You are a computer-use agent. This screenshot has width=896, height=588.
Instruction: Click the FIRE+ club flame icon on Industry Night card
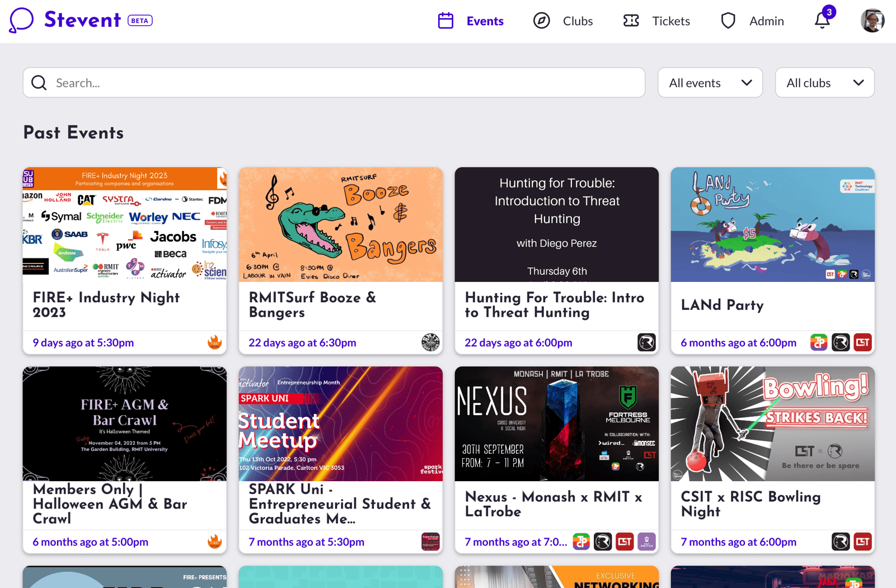(214, 342)
